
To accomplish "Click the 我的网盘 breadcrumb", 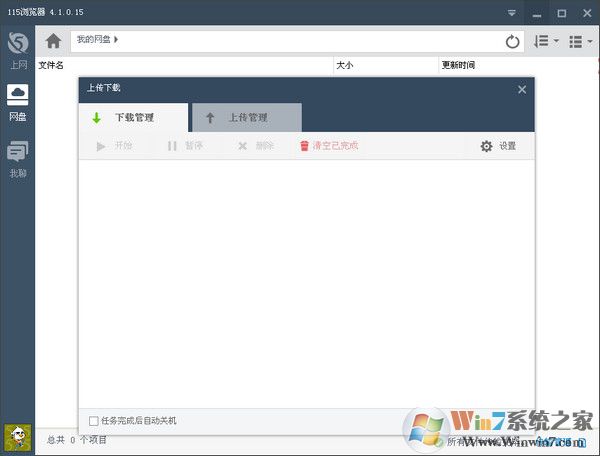I will (93, 39).
